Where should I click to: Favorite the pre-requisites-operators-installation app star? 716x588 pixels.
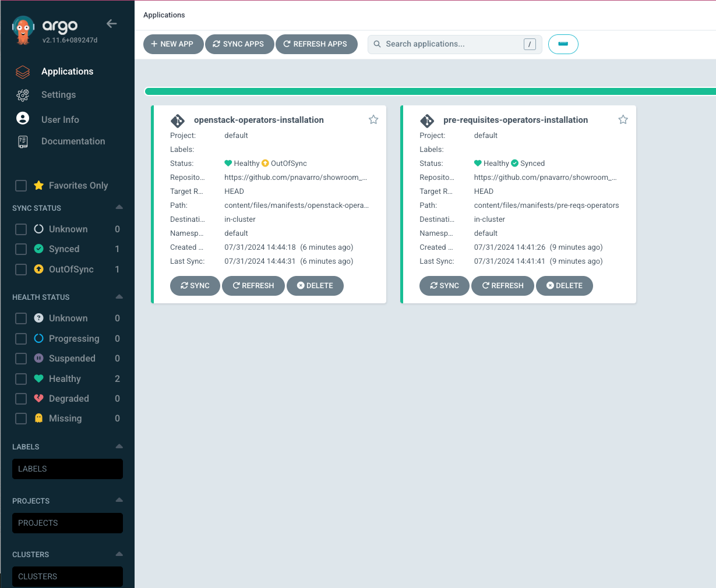(x=623, y=120)
